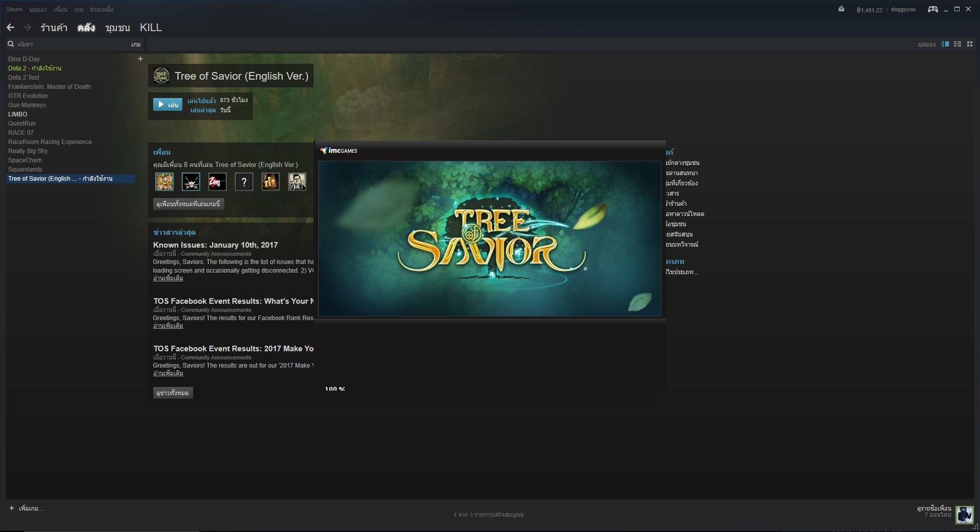The width and height of the screenshot is (980, 532).
Task: Open the inbox notifications icon
Action: coord(841,9)
